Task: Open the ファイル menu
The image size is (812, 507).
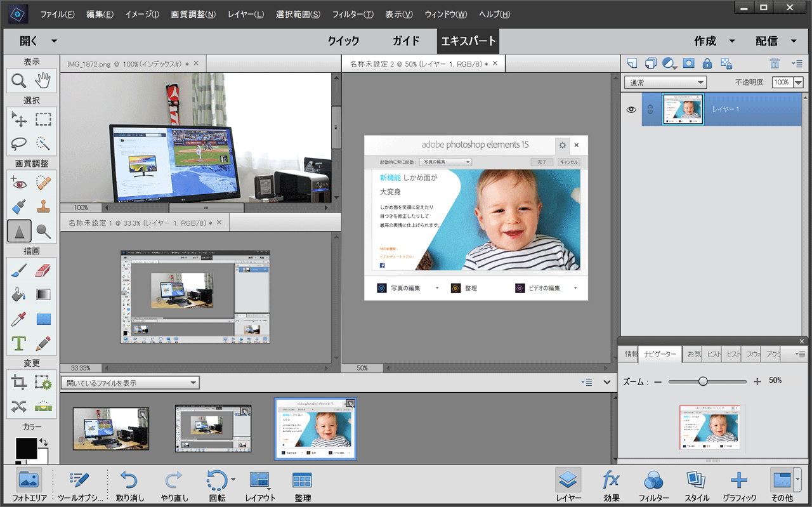Action: point(57,15)
